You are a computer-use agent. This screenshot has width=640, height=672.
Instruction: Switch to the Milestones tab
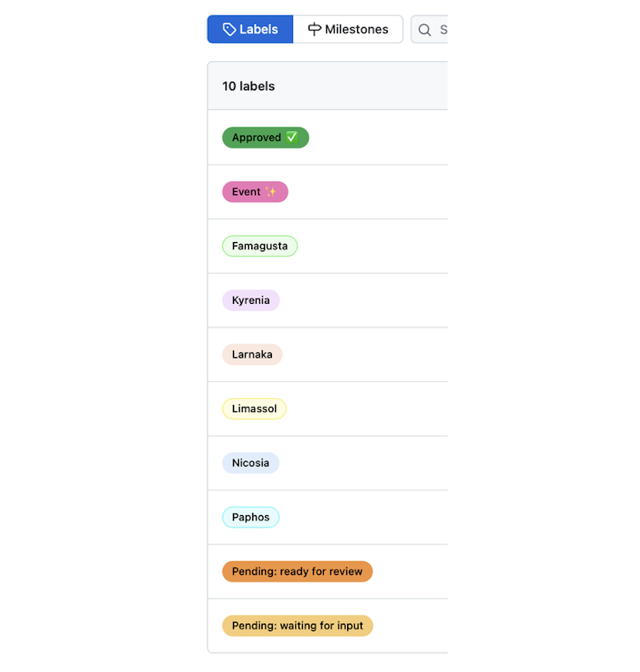348,29
